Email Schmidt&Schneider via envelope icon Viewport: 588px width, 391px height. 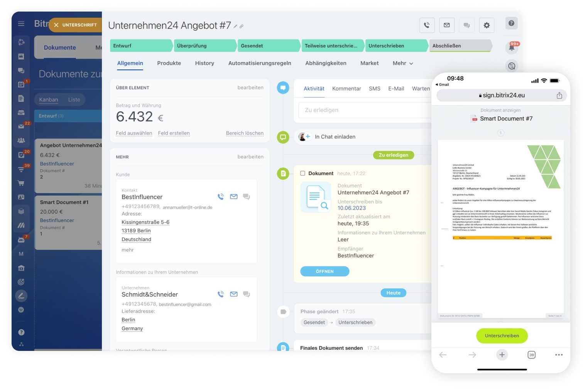point(234,294)
